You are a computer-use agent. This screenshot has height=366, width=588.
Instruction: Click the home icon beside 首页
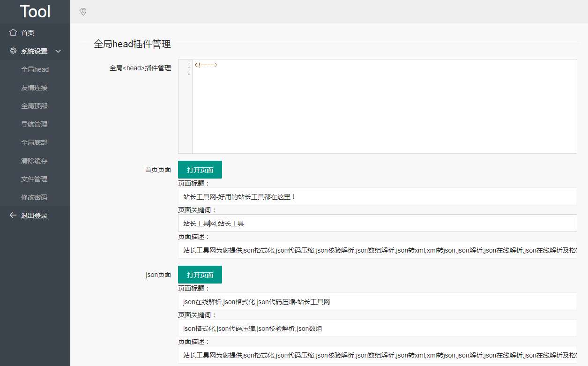pos(13,32)
